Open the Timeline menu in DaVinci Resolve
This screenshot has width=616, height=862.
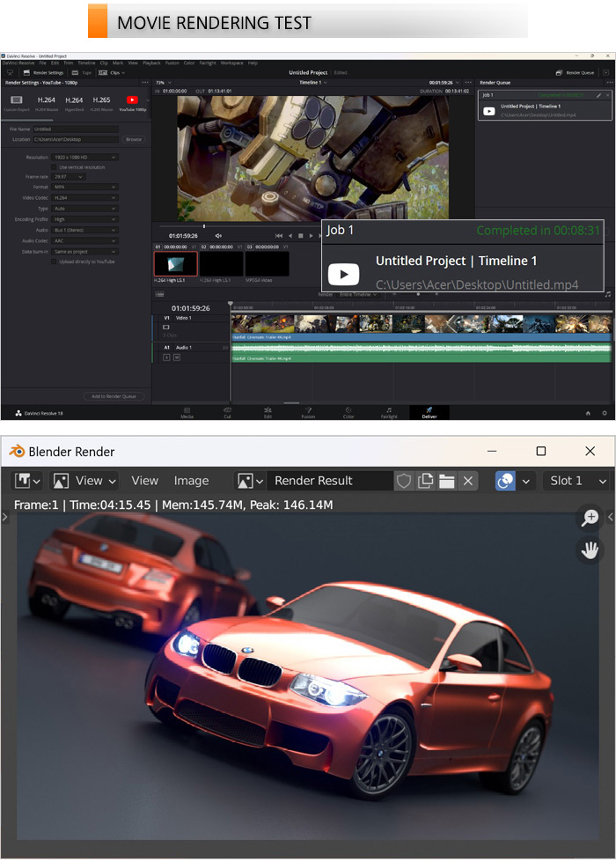[x=86, y=63]
